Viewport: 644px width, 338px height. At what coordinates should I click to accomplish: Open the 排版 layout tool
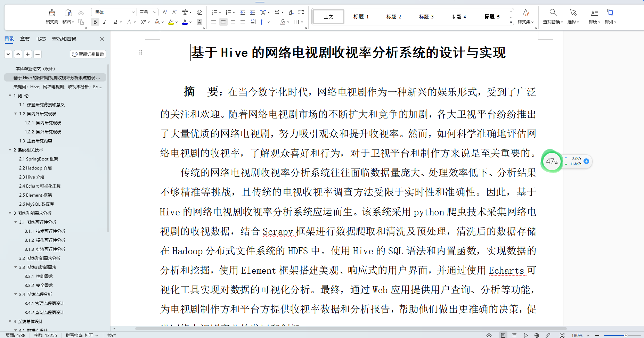pos(594,16)
